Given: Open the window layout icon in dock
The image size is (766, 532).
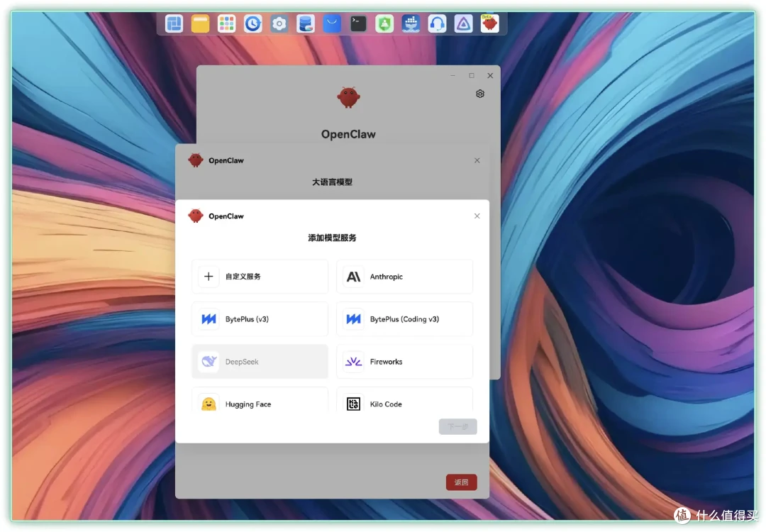Looking at the screenshot, I should tap(174, 23).
